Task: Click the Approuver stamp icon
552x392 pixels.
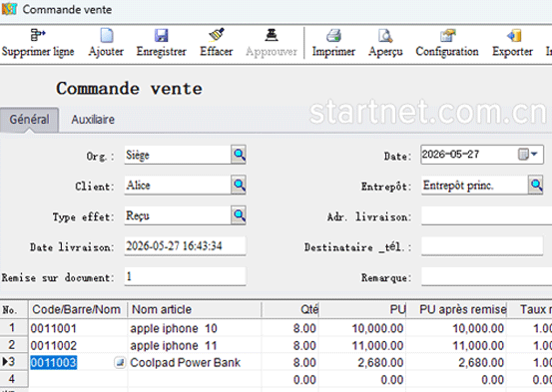Action: [x=272, y=35]
